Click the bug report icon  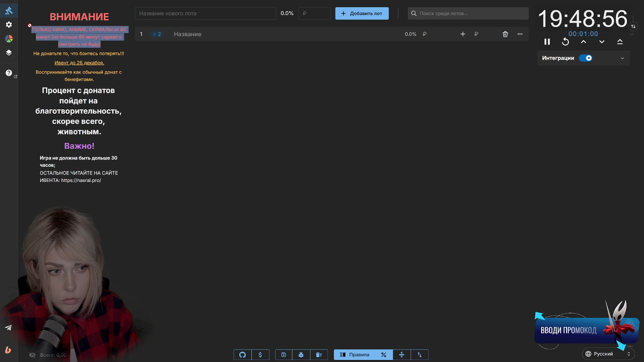tap(301, 355)
